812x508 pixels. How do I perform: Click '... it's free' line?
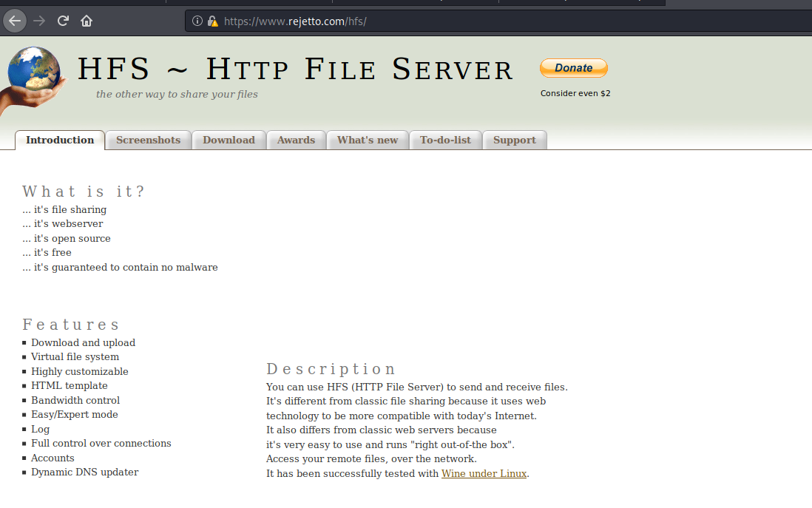[x=47, y=253]
